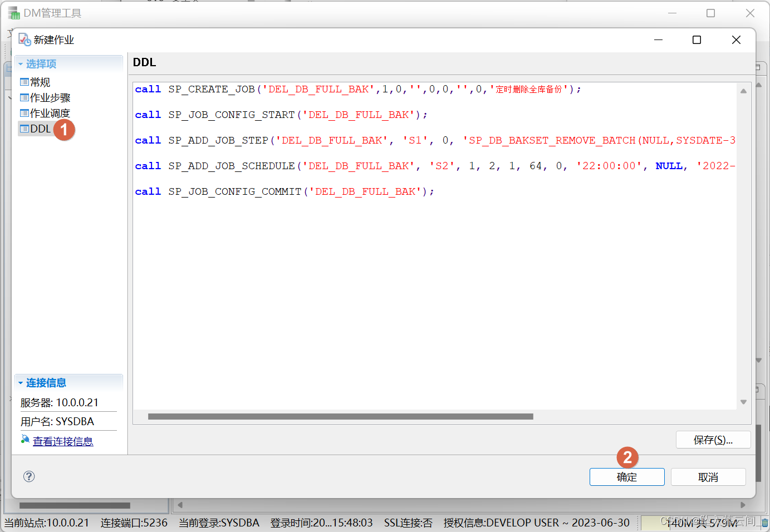Screen dimensions: 770x532
Task: Click the 用户名: SYSDBA text
Action: pyautogui.click(x=57, y=421)
